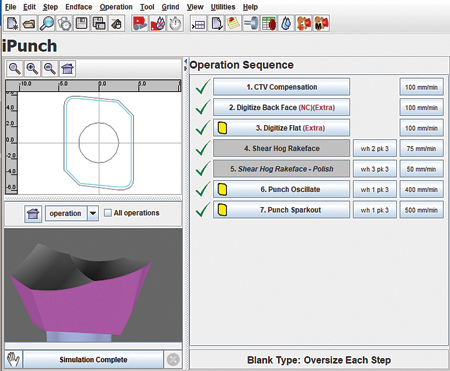
Task: Expand the operation dropdown arrow
Action: (93, 213)
